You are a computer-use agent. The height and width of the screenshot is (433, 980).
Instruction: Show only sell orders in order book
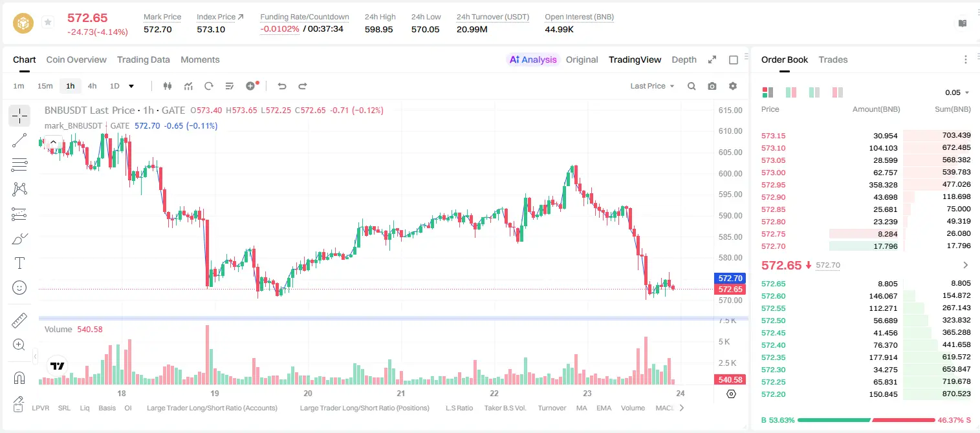[838, 92]
